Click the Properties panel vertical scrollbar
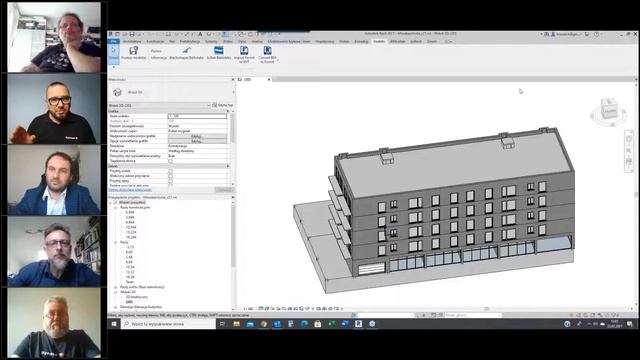 [x=233, y=148]
